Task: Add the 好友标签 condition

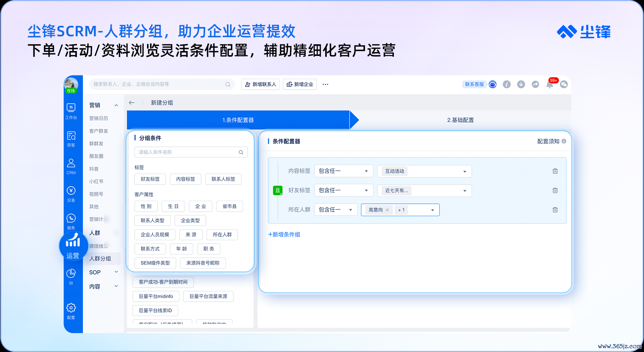Action: pyautogui.click(x=150, y=179)
